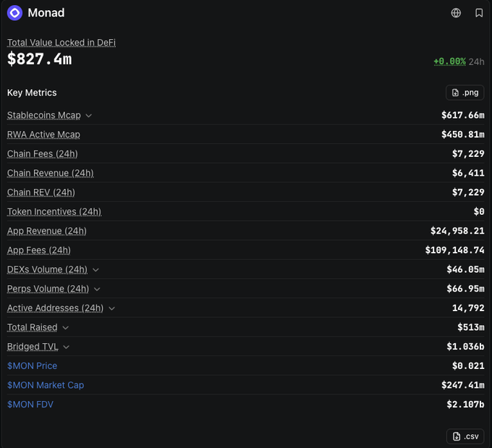The width and height of the screenshot is (492, 448).
Task: Click the Perps Volume (24h) label
Action: 48,289
